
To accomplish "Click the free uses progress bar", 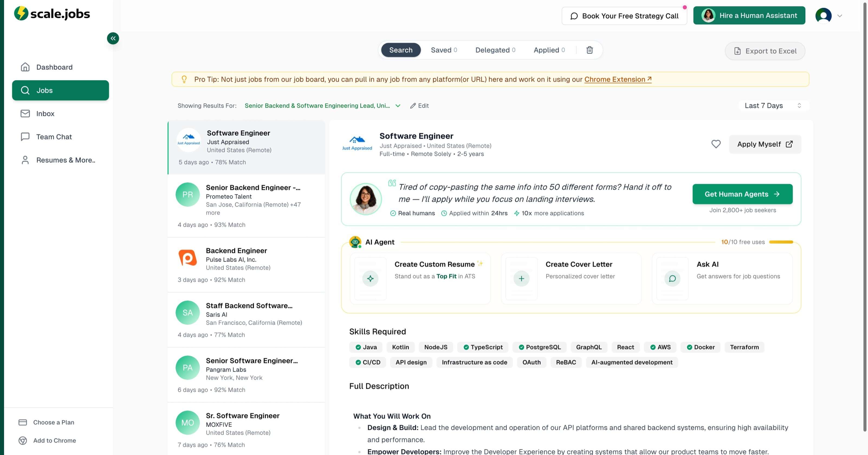I will [781, 242].
